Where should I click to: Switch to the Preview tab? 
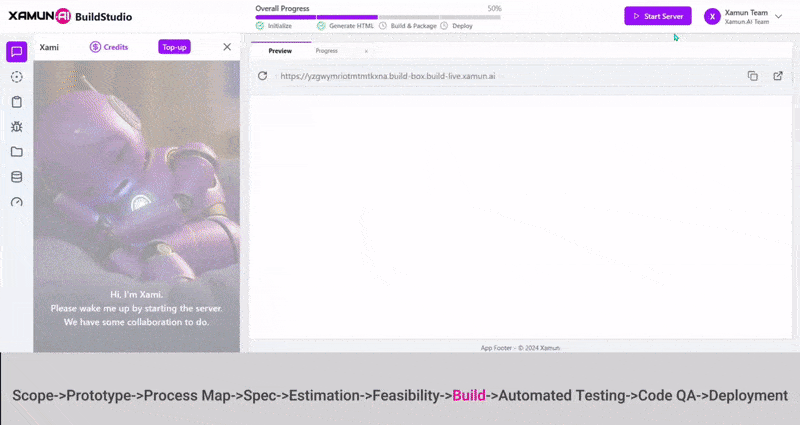click(280, 51)
